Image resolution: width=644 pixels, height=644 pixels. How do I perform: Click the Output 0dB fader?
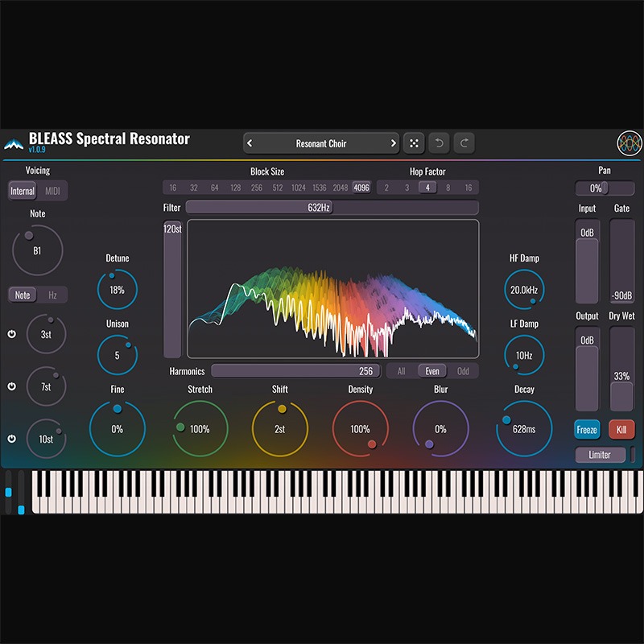(x=587, y=369)
